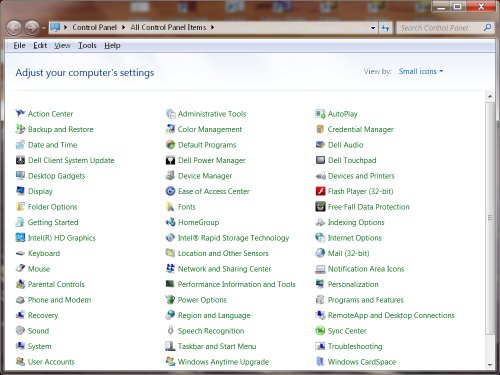Click the Color Management icon
This screenshot has width=500, height=375.
tap(170, 129)
